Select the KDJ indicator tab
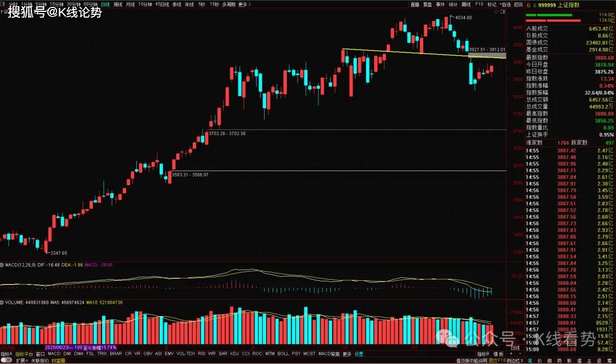This screenshot has height=364, width=616. [234, 354]
